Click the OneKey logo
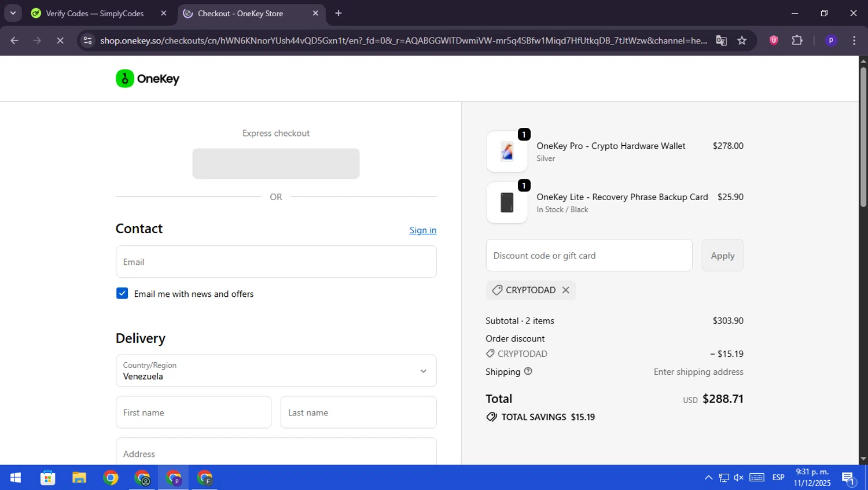 coord(148,79)
